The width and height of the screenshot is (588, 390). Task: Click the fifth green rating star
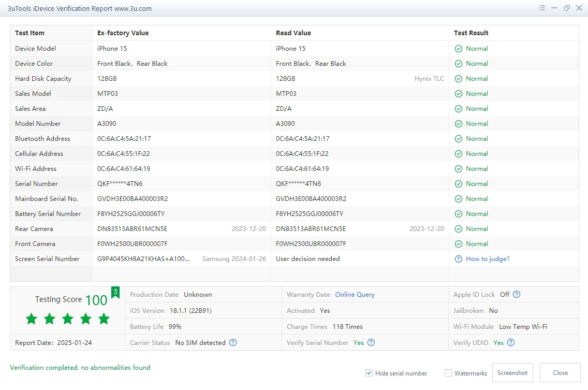click(104, 319)
